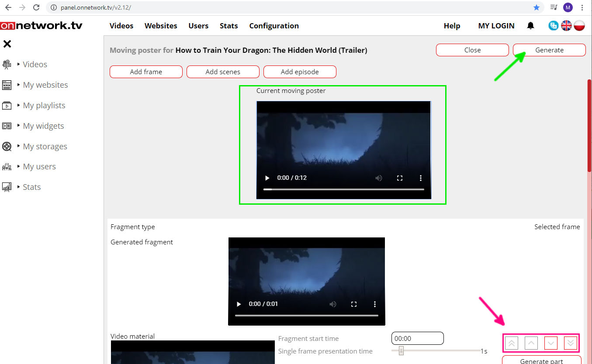Move fragment down with single-down arrow
This screenshot has height=364, width=592.
[x=551, y=343]
